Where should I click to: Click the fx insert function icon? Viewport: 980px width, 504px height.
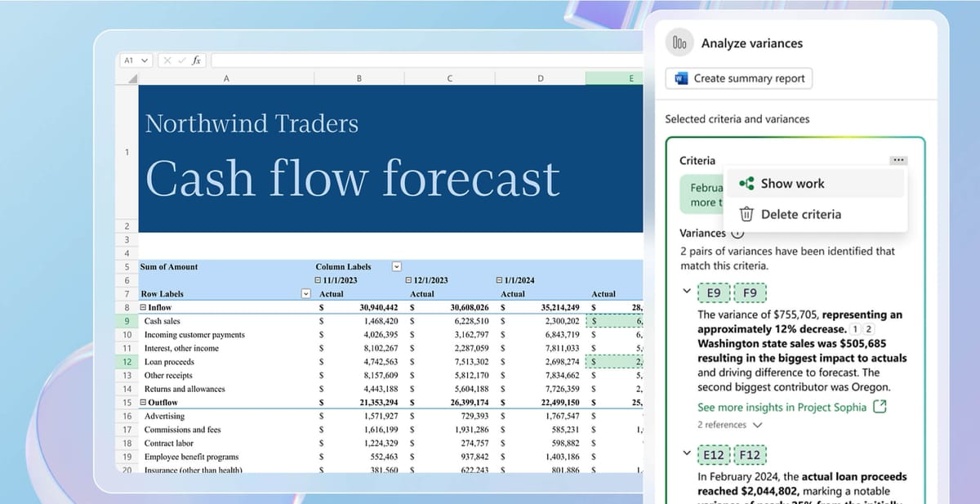pos(196,60)
